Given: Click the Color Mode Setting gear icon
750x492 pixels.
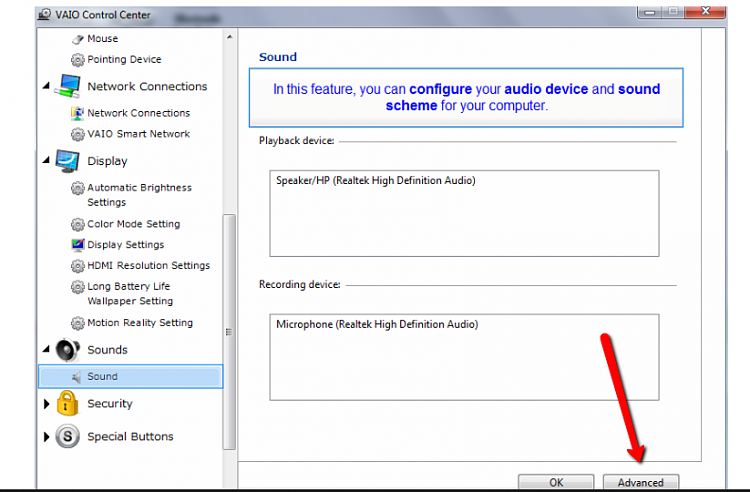Looking at the screenshot, I should point(77,224).
